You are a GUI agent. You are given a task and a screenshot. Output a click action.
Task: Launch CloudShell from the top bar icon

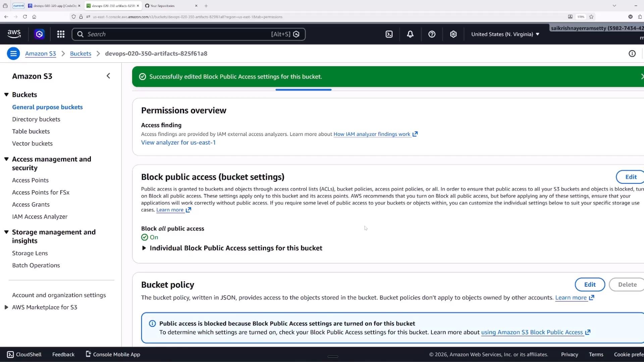(389, 34)
